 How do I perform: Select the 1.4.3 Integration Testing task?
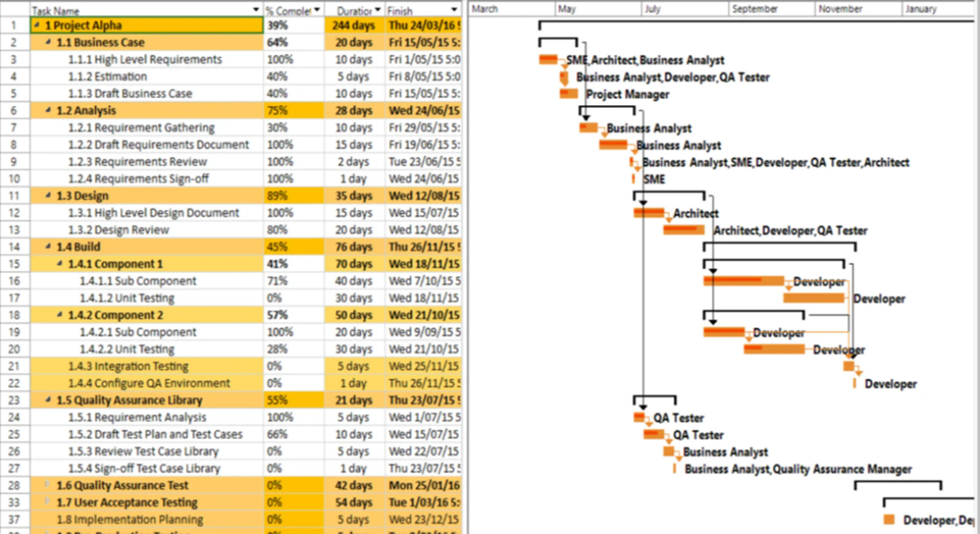pos(128,366)
